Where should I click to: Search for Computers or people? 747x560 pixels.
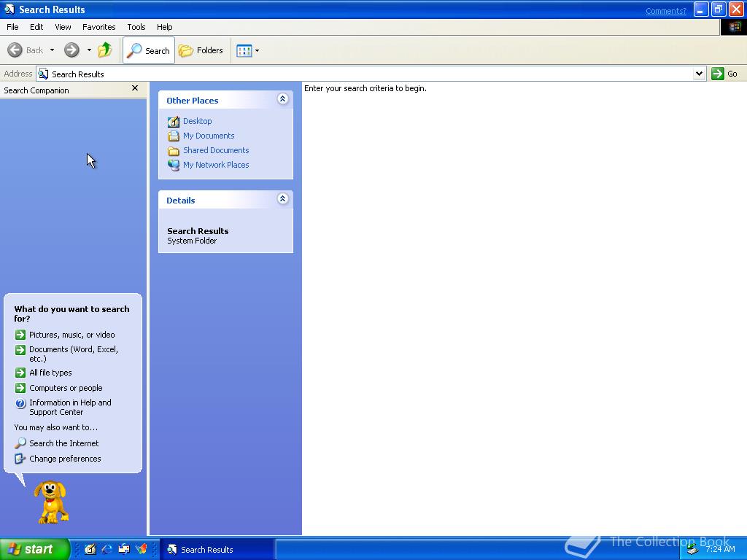tap(66, 388)
